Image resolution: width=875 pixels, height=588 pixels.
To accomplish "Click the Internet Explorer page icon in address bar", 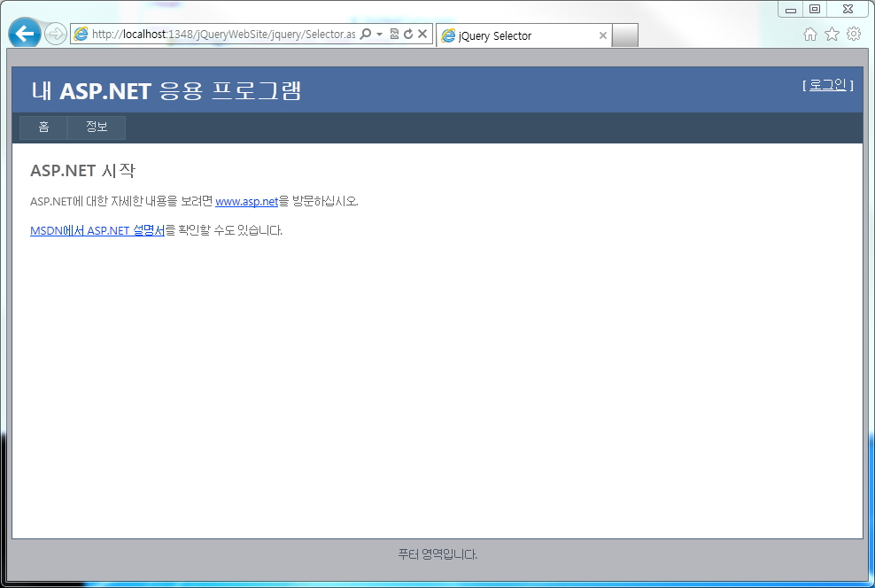I will pos(81,34).
